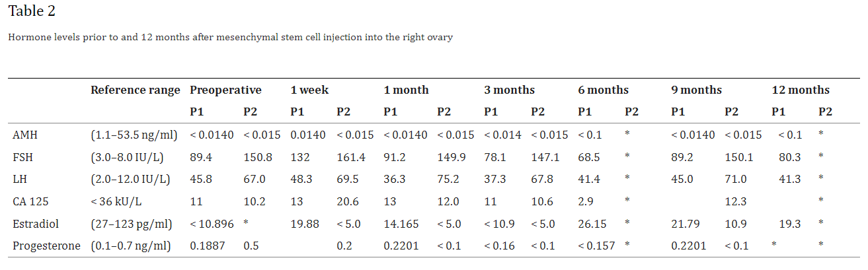Click the "1 week" column header

click(309, 90)
